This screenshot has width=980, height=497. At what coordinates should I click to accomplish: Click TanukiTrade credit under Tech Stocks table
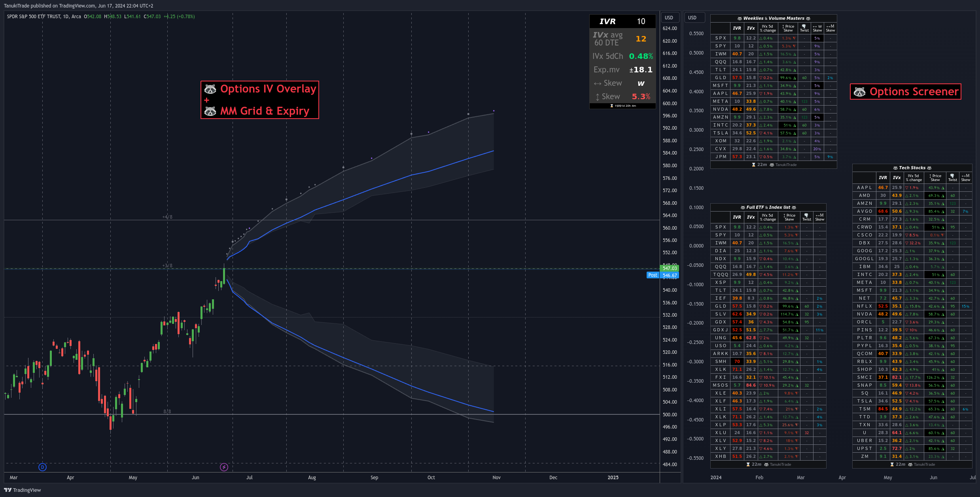click(924, 465)
